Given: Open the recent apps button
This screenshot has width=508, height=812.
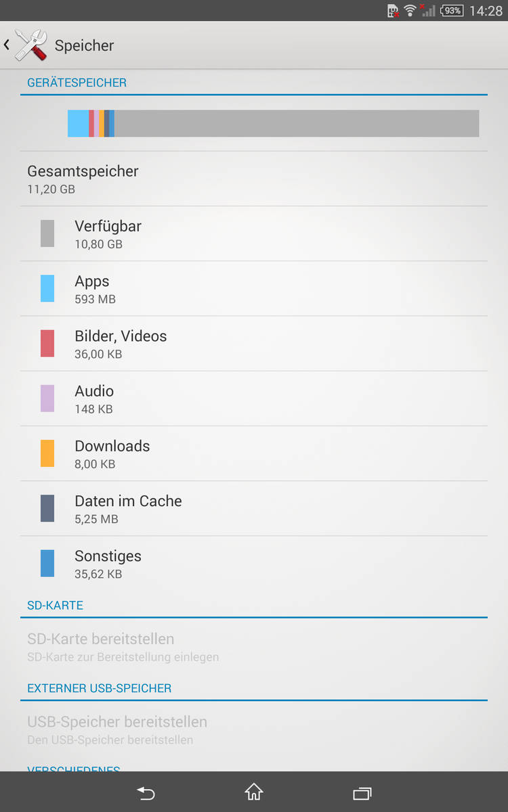Looking at the screenshot, I should pos(362,792).
